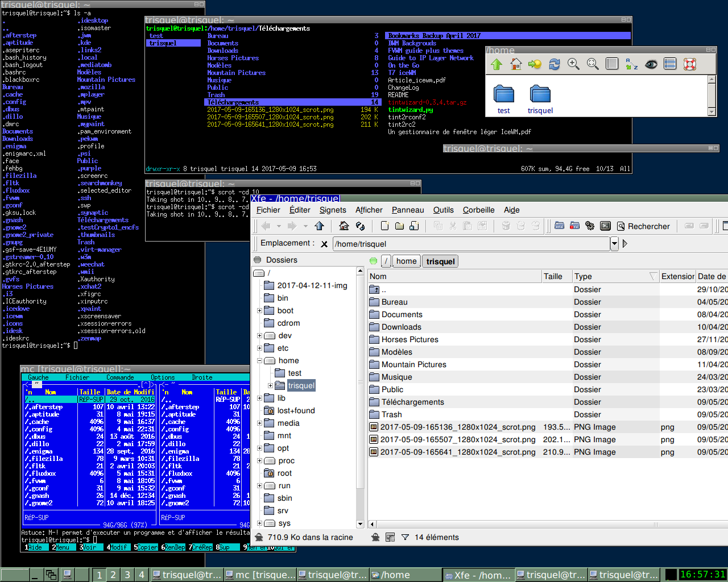Click the blue detailed list icon beside the eye
Viewport: 728px width, 582px height.
[x=671, y=64]
